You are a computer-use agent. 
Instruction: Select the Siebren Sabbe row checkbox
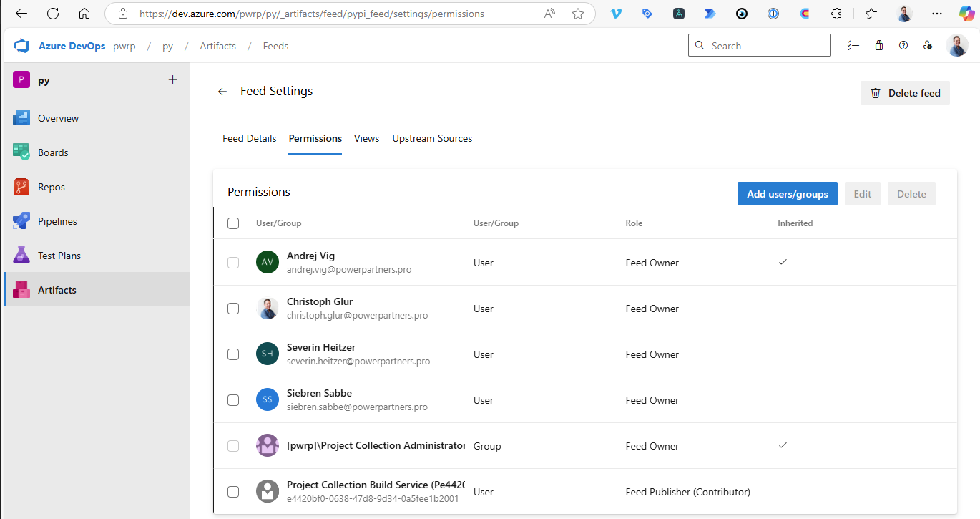pyautogui.click(x=233, y=400)
